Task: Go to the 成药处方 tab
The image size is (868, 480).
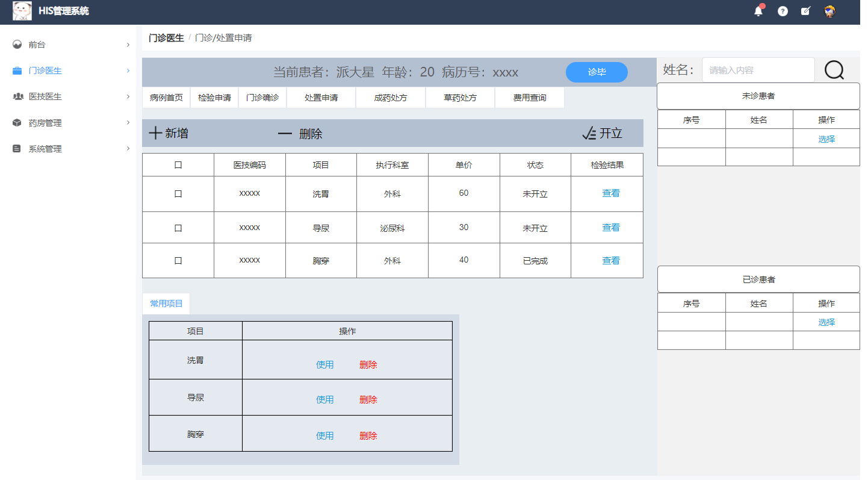Action: (391, 98)
